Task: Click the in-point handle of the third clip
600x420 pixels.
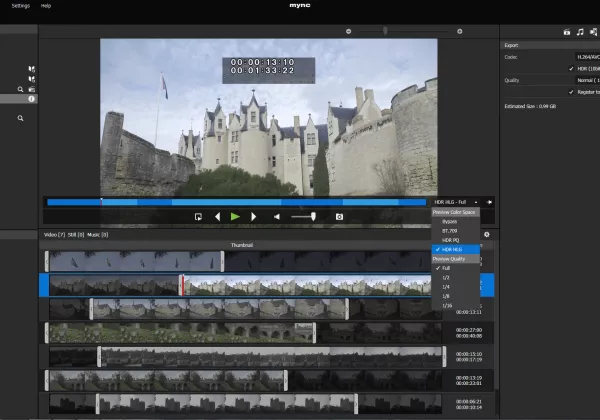Action: click(x=91, y=309)
